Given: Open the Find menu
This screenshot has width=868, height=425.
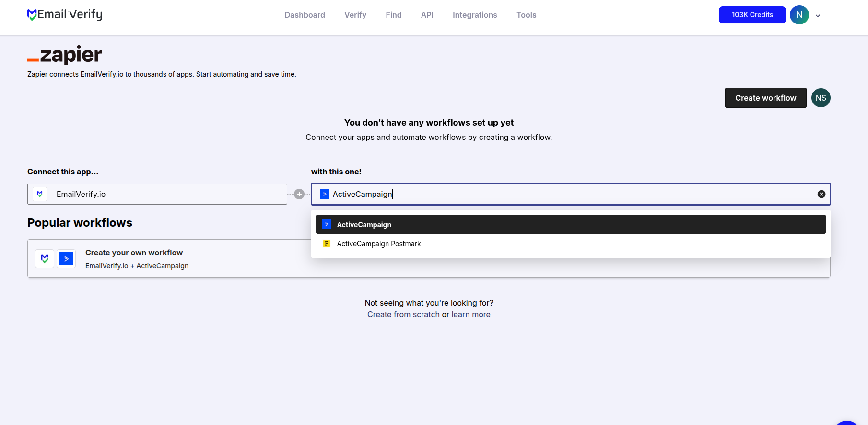Looking at the screenshot, I should [394, 15].
